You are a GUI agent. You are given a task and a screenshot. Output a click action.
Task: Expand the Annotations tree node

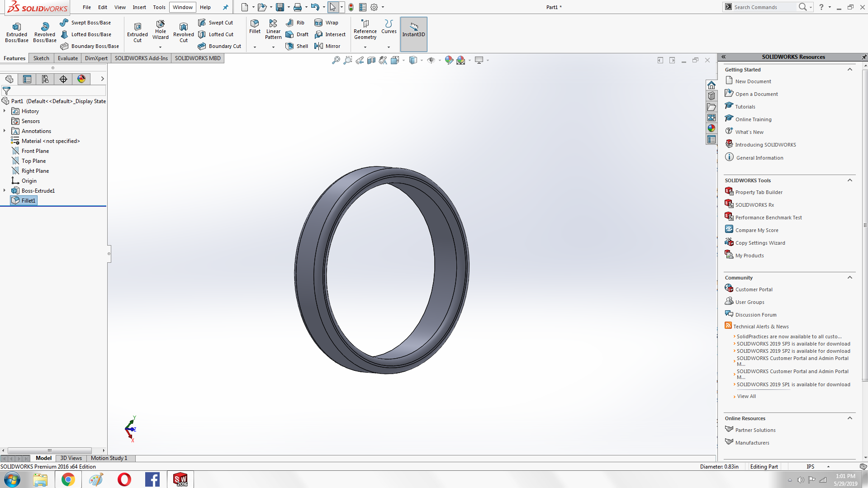tap(5, 131)
